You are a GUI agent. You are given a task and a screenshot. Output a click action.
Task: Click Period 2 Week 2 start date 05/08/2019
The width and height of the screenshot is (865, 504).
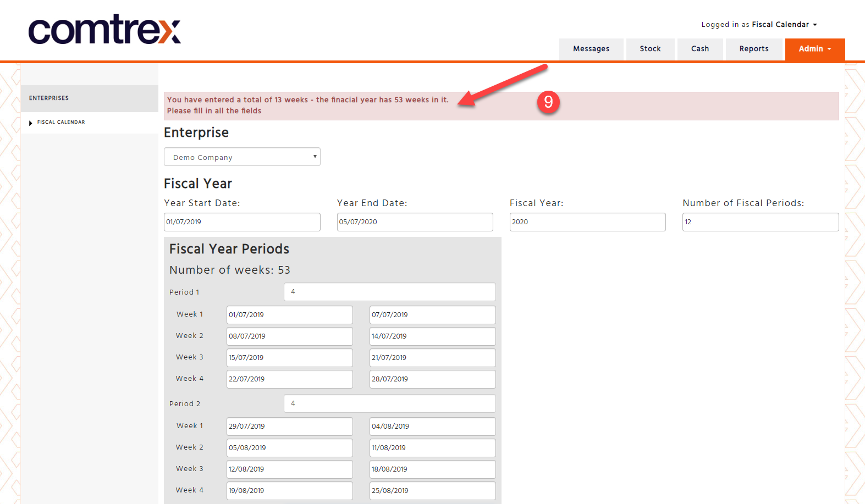290,448
